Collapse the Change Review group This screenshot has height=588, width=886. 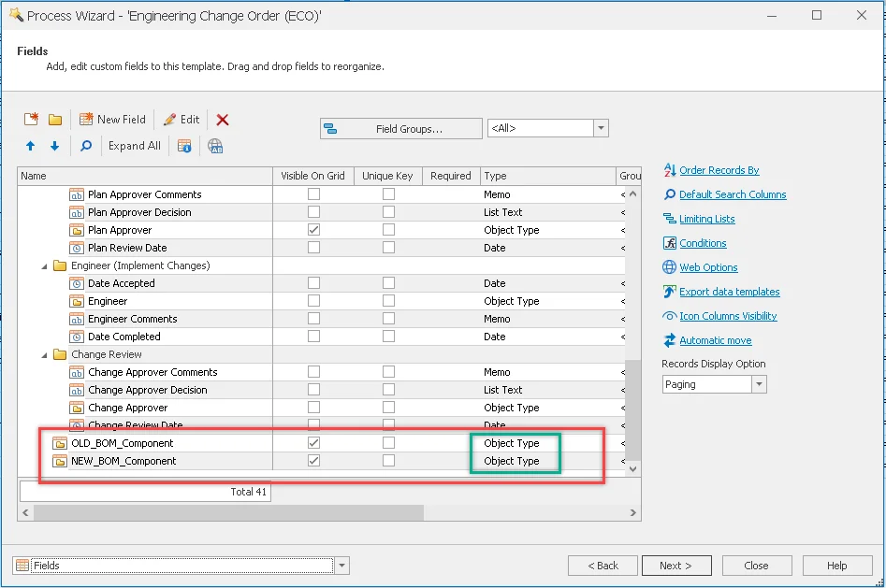(x=46, y=355)
